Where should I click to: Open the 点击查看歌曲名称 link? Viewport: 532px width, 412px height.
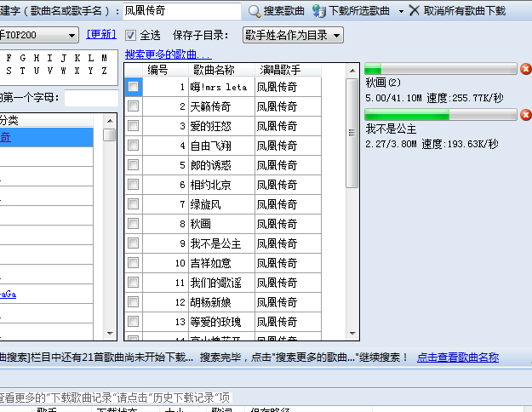457,358
